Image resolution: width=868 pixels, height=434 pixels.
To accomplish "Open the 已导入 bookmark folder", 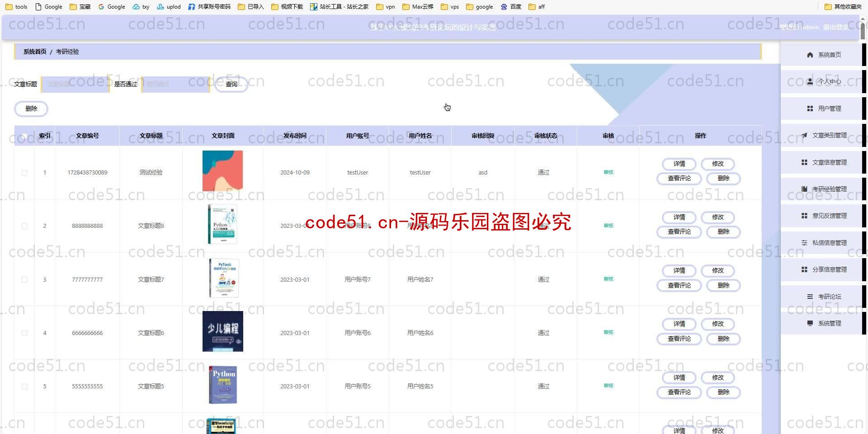I will 251,6.
